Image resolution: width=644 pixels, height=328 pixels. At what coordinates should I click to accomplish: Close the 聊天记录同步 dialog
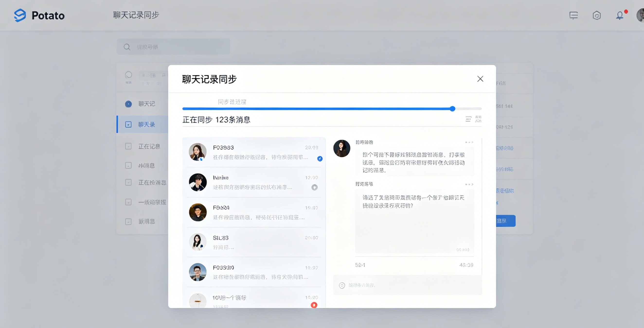(480, 79)
